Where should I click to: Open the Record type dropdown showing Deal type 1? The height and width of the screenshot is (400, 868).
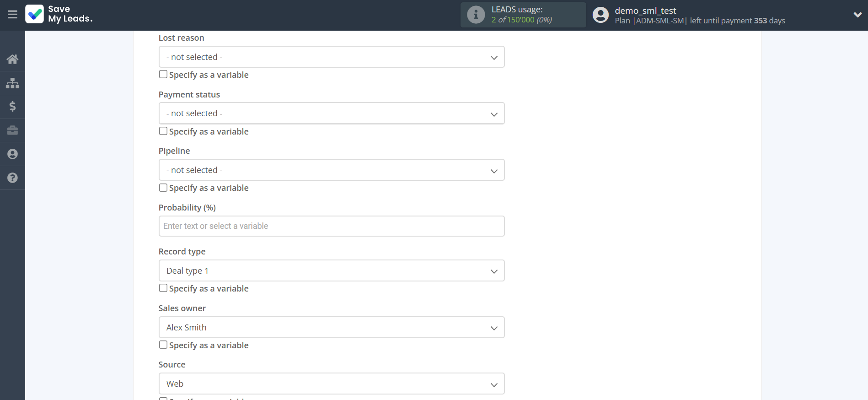tap(331, 271)
